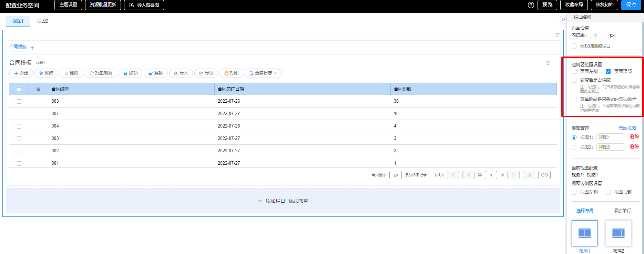Screen dimensions: 644x254
Task: Click the 修改 edit button
Action: coord(46,73)
